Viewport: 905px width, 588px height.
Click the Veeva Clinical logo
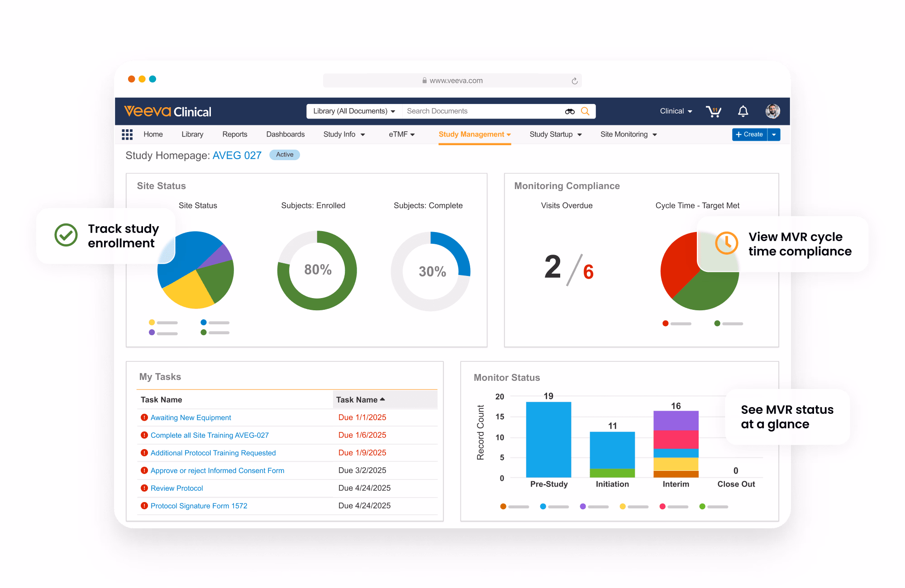pos(167,111)
